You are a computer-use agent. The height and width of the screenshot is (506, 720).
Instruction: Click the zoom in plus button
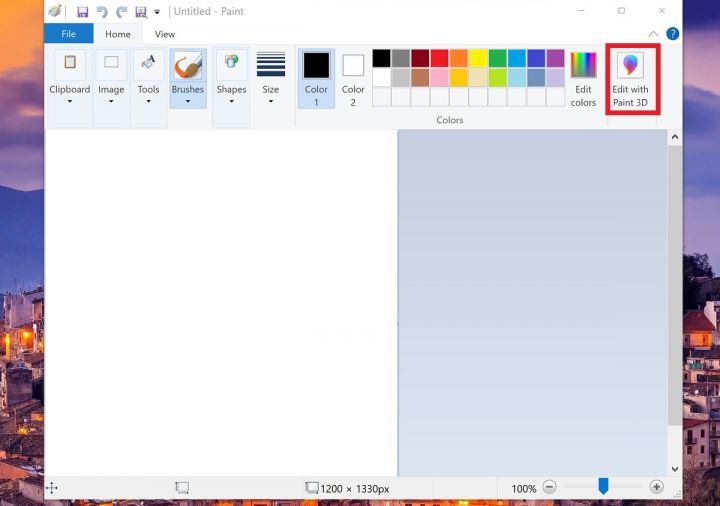click(x=656, y=487)
